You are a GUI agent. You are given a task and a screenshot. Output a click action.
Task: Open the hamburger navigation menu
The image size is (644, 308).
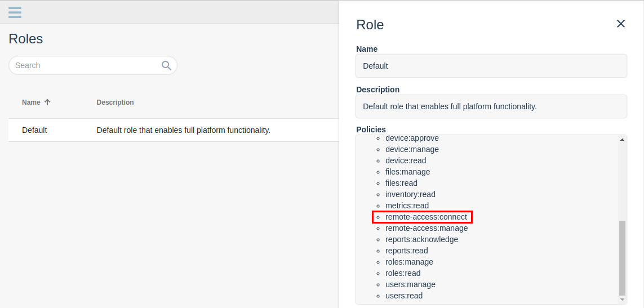click(x=15, y=12)
